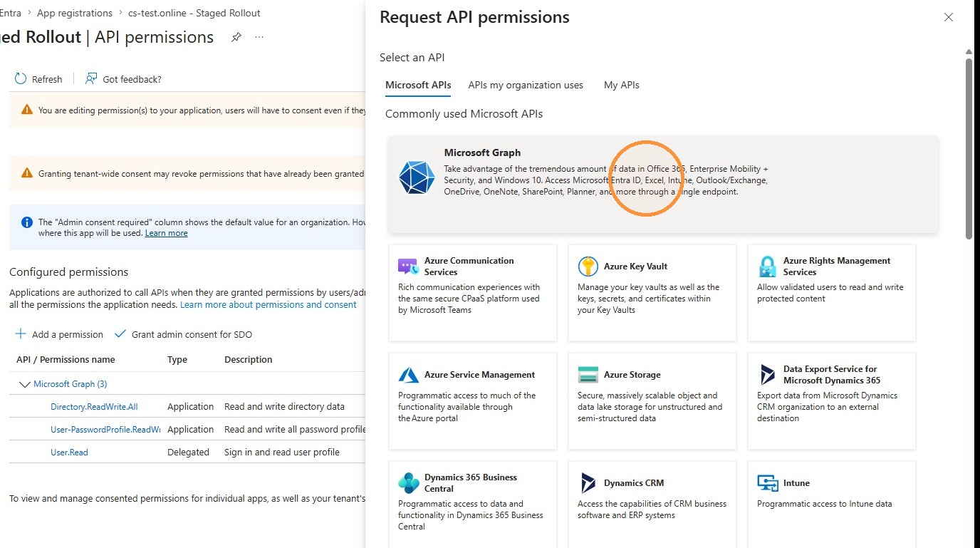Image resolution: width=980 pixels, height=548 pixels.
Task: Click the panel's vertical scrollbar thumb
Action: pos(969,148)
